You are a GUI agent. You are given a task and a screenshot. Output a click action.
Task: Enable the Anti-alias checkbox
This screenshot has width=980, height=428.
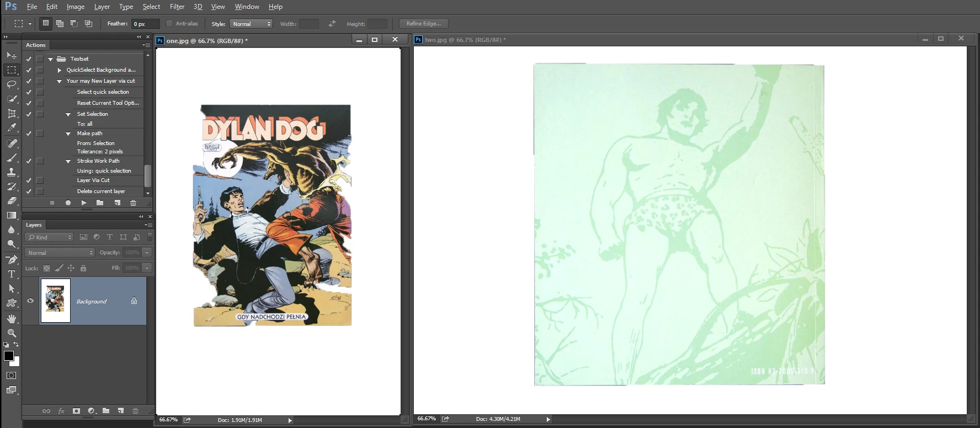pyautogui.click(x=169, y=24)
